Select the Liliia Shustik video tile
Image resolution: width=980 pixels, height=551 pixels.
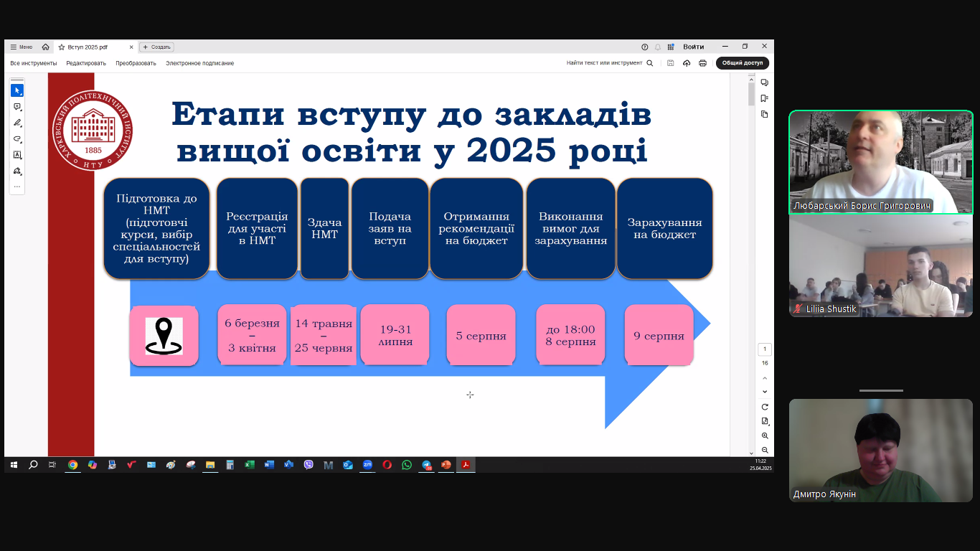pyautogui.click(x=881, y=265)
